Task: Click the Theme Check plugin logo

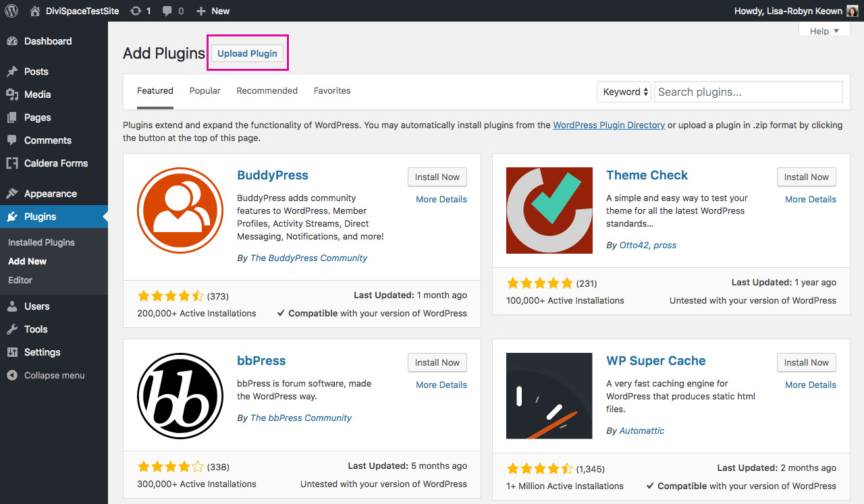Action: tap(549, 211)
